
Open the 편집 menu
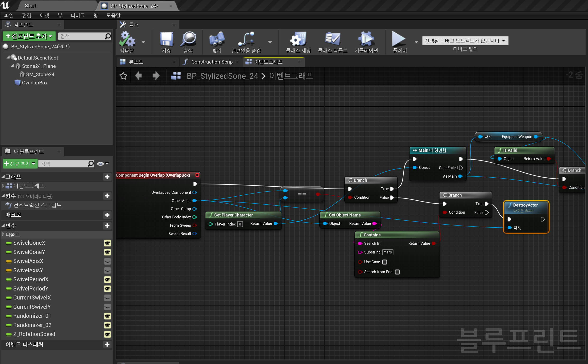tap(27, 15)
